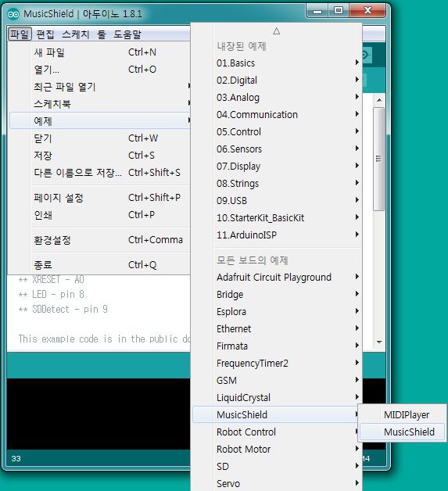448x491 pixels.
Task: Expand 04.Communication examples
Action: 278,115
